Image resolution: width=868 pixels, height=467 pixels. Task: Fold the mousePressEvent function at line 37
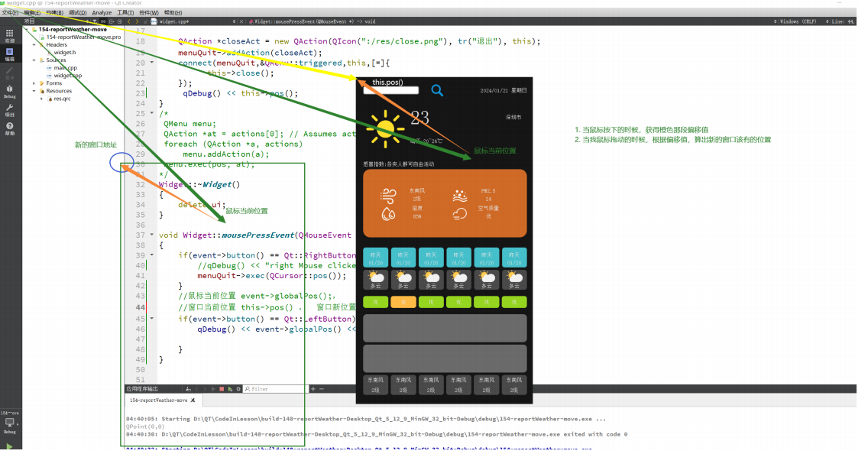click(152, 235)
